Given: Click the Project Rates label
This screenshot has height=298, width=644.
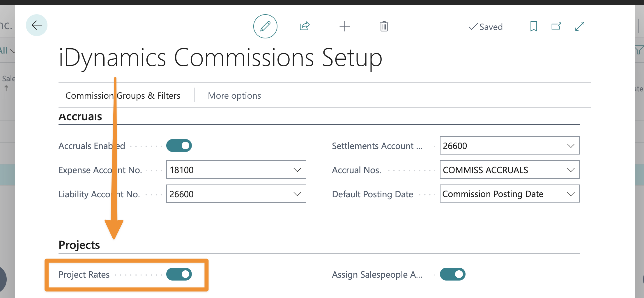Looking at the screenshot, I should 84,274.
